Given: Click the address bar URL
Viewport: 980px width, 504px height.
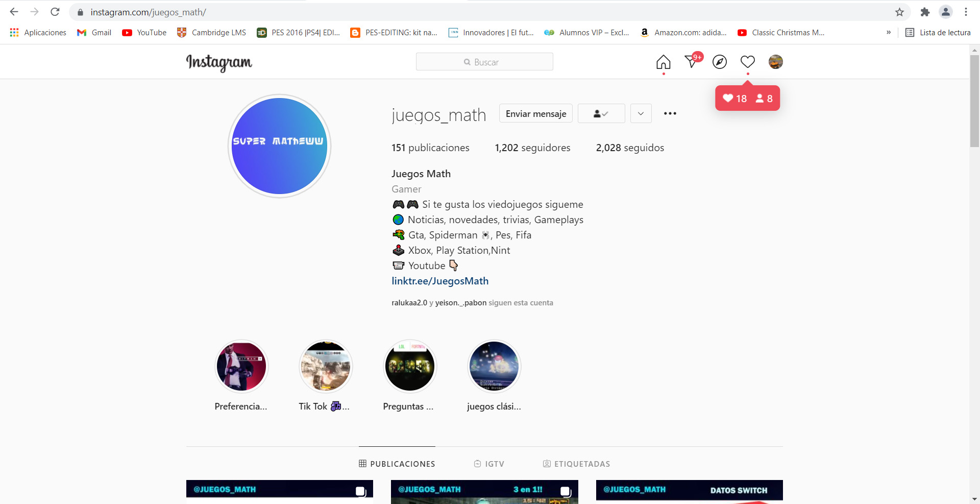Looking at the screenshot, I should [x=148, y=12].
